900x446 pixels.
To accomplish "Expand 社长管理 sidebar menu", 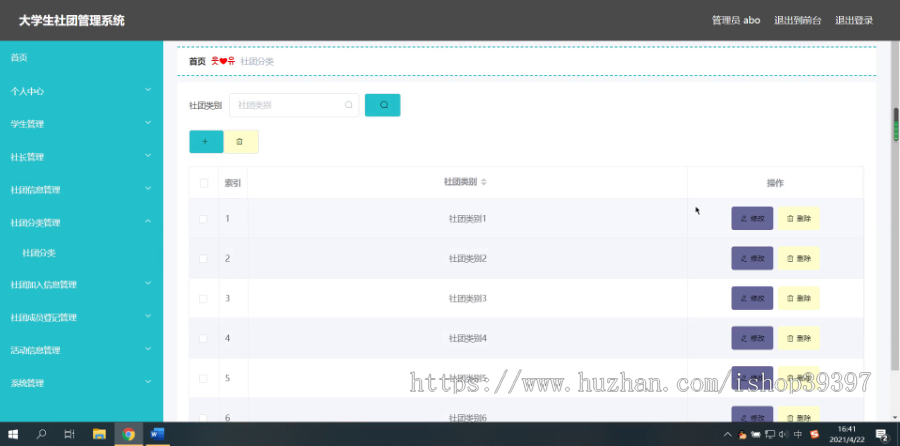I will pyautogui.click(x=82, y=157).
